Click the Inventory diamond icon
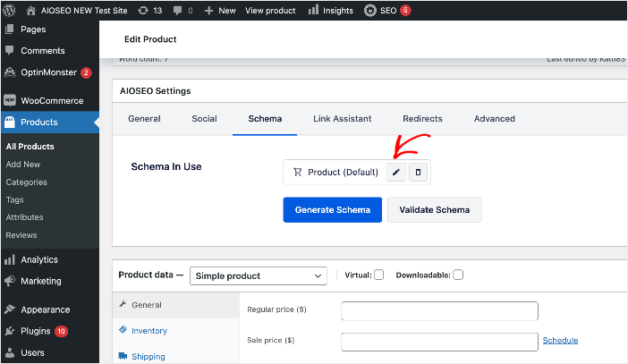 [123, 329]
